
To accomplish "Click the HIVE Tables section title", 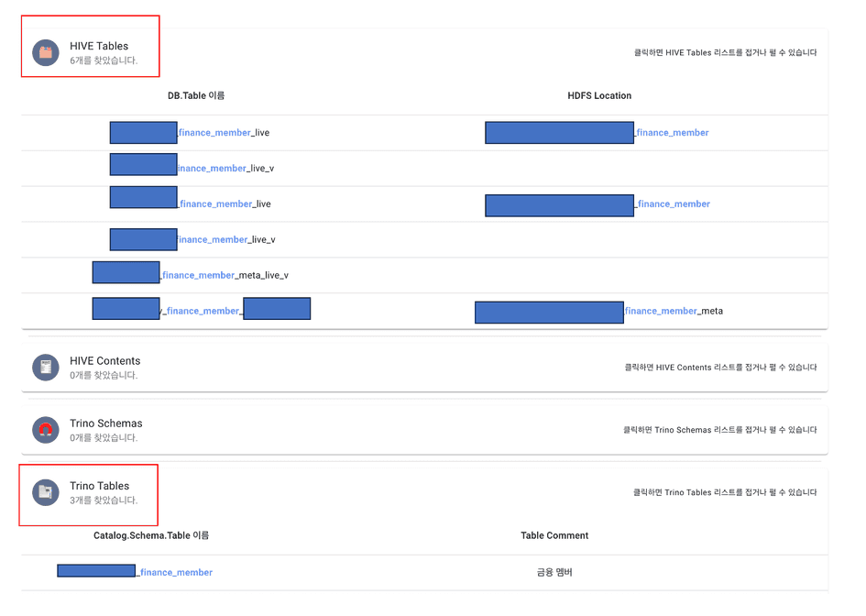I will (x=99, y=46).
